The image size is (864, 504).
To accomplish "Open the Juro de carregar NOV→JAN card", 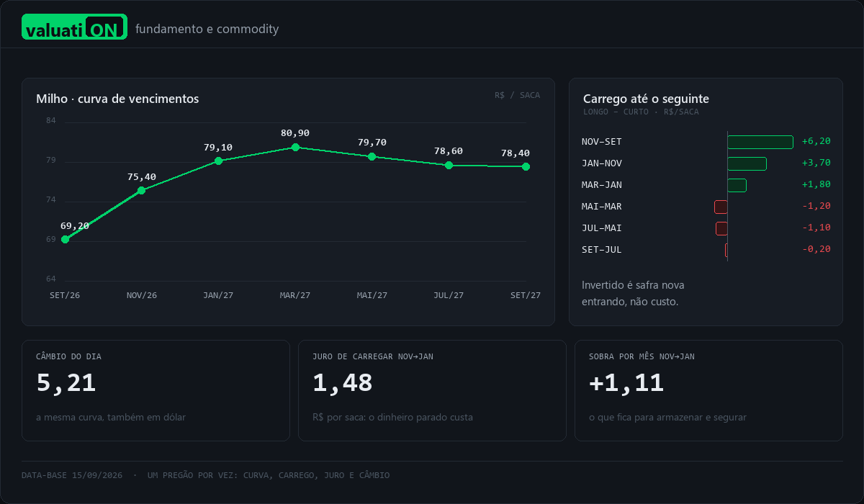I will (x=432, y=390).
